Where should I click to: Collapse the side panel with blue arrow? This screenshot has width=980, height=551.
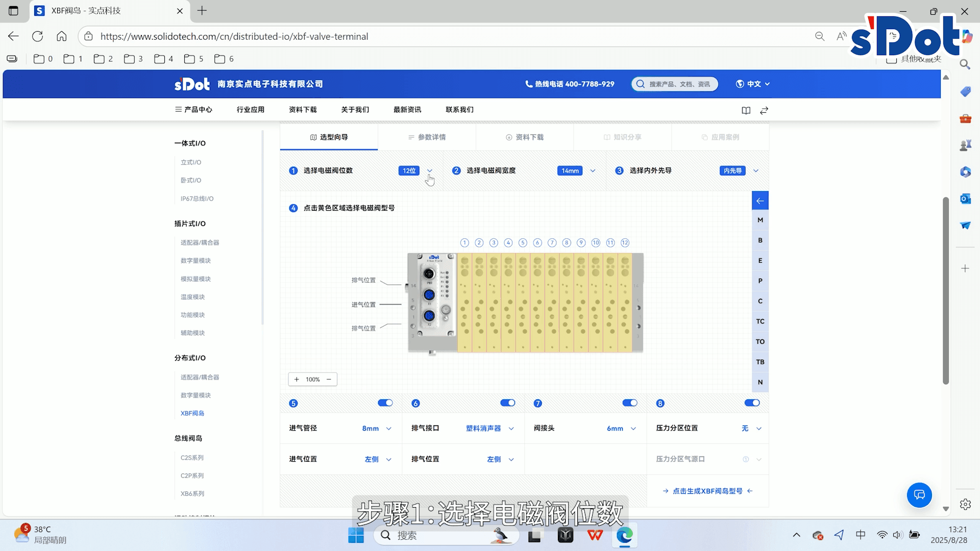760,201
